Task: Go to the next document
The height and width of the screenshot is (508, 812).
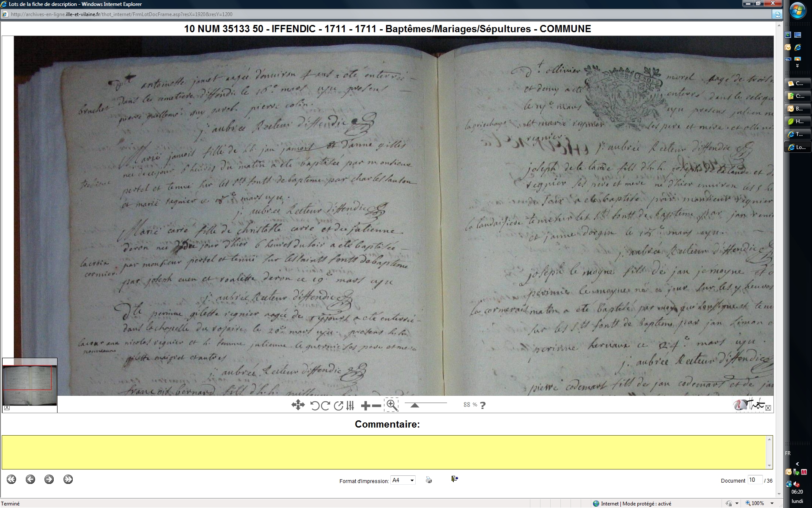Action: point(49,479)
